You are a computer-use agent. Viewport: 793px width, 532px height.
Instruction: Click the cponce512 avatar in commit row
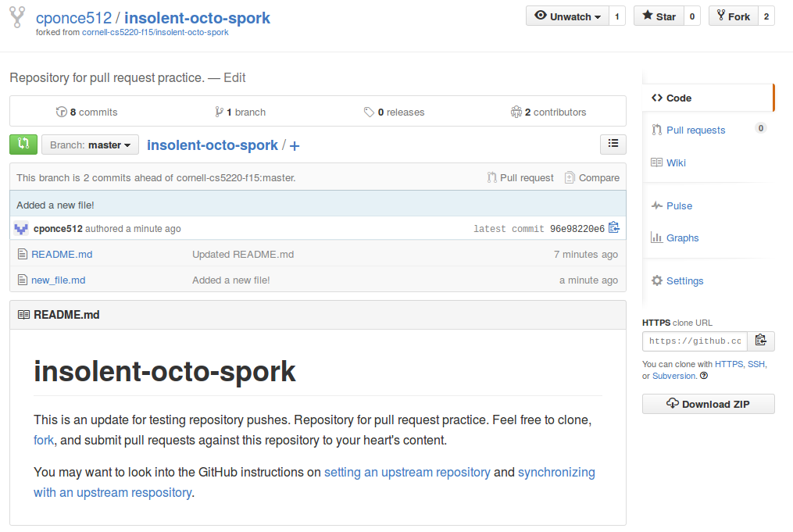(x=21, y=229)
